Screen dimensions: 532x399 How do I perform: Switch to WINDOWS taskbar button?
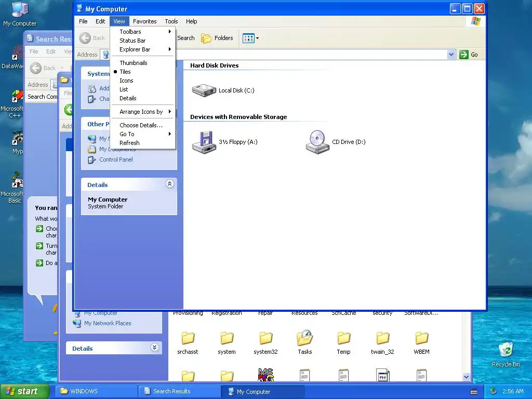[96, 391]
